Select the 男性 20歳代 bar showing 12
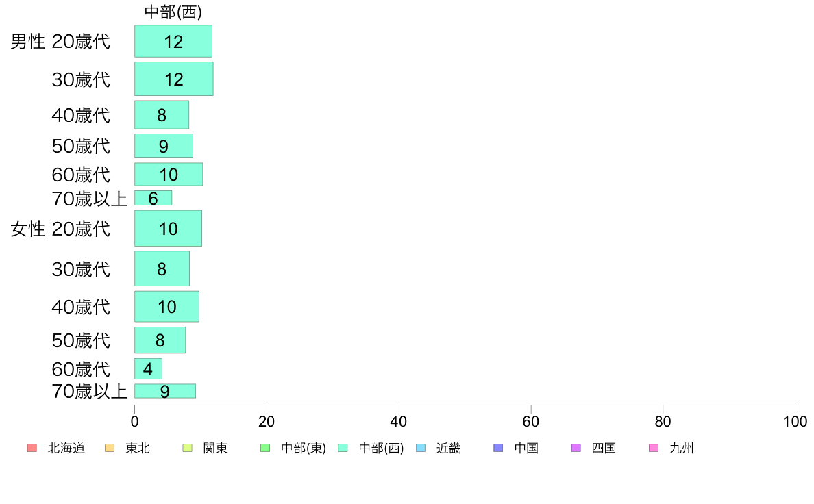This screenshot has width=814, height=504. 173,41
